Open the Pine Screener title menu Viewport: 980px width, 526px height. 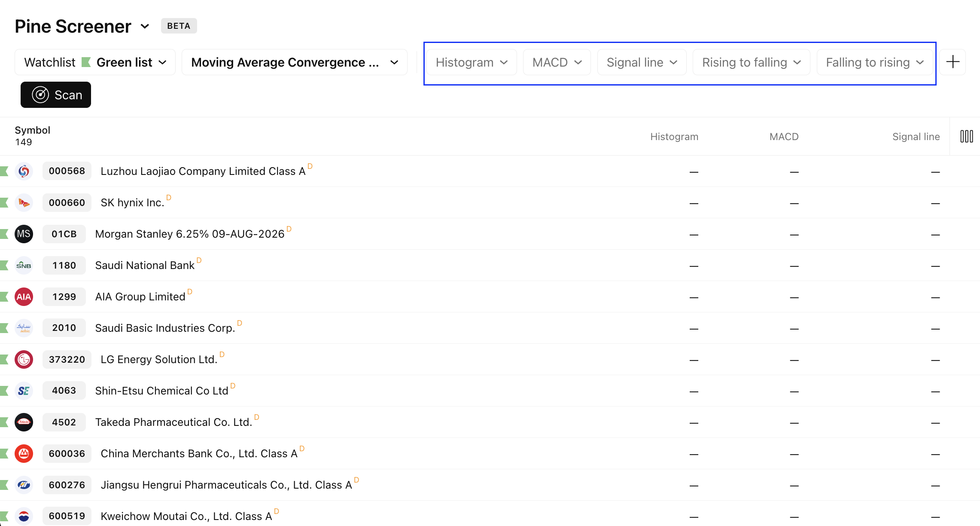point(145,27)
